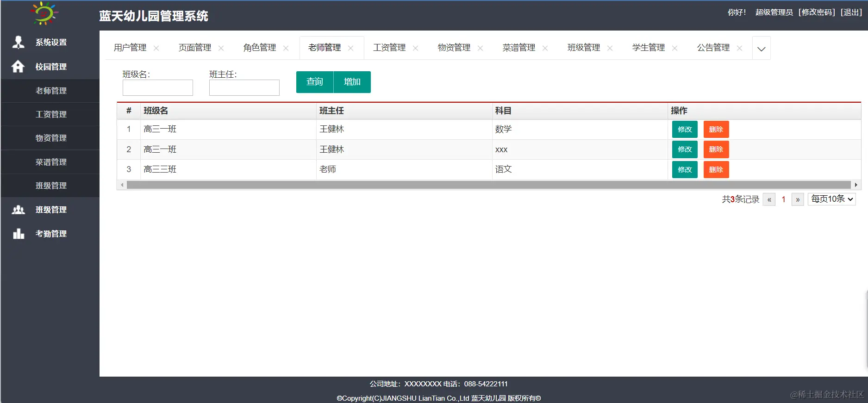Click the 系统设置 person icon
Viewport: 868px width, 403px height.
click(x=18, y=42)
